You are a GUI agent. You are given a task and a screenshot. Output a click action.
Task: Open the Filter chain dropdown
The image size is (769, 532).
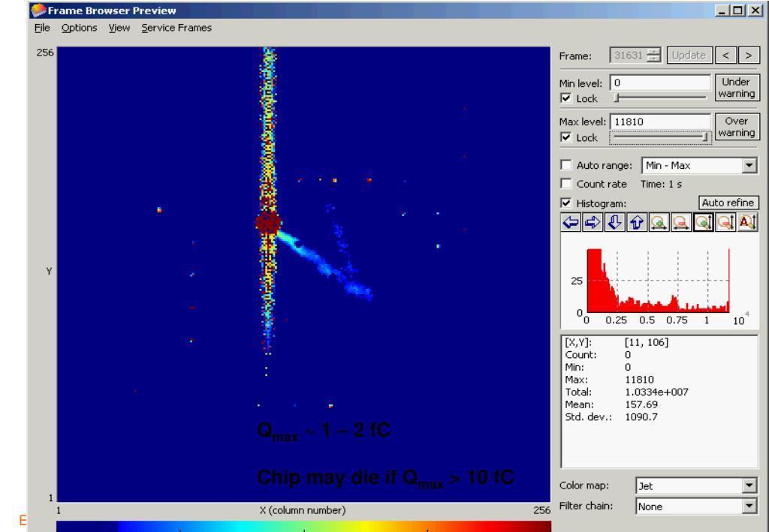click(748, 506)
